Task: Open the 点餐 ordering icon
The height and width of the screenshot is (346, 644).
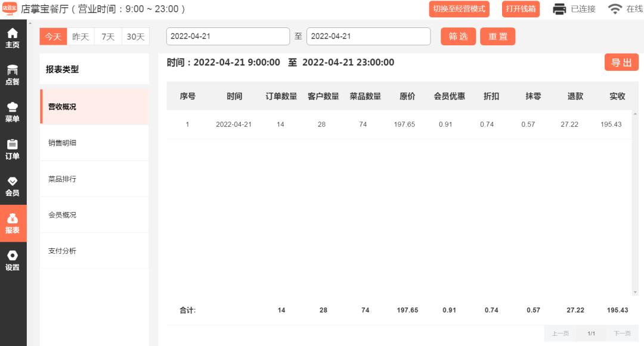Action: tap(13, 75)
